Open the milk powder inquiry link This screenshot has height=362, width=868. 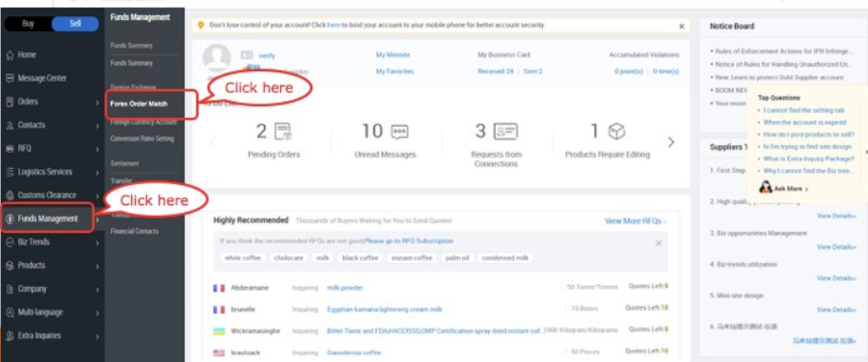coord(345,288)
